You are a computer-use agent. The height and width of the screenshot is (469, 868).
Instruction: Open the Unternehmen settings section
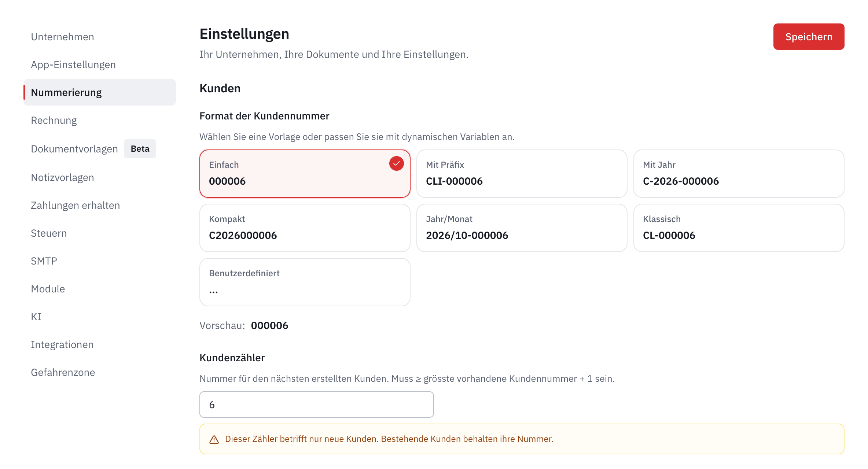(x=99, y=37)
